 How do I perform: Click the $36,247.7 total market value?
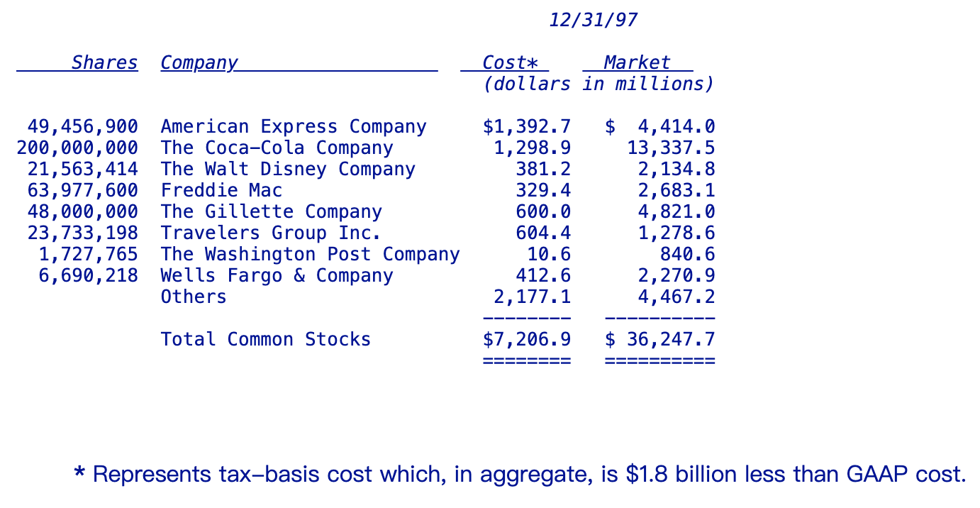(x=659, y=340)
